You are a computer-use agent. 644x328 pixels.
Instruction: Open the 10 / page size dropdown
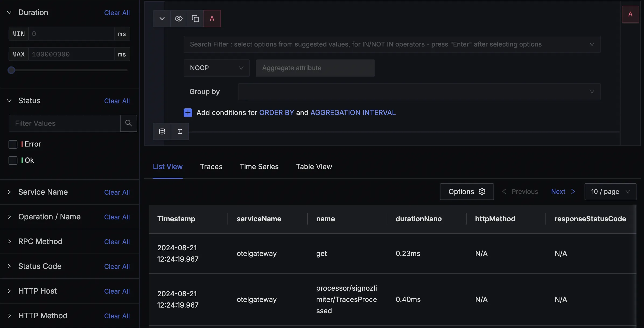(x=610, y=192)
